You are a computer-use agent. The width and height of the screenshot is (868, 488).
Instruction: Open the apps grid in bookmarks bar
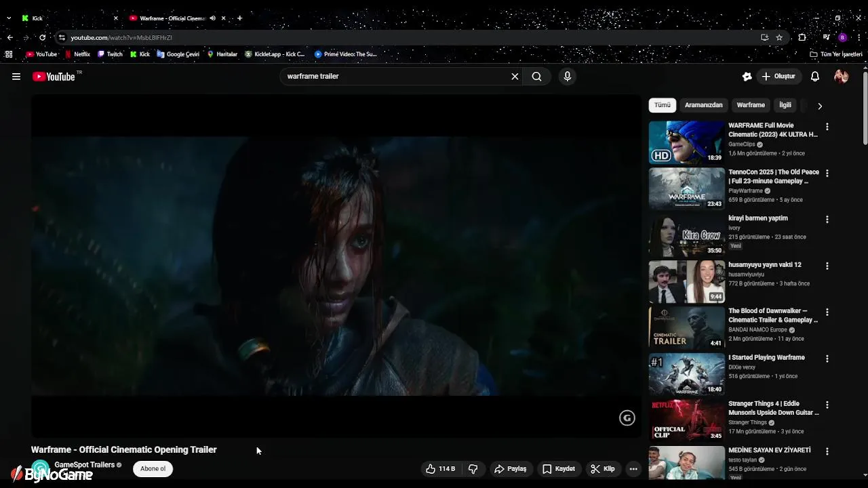pos(9,54)
